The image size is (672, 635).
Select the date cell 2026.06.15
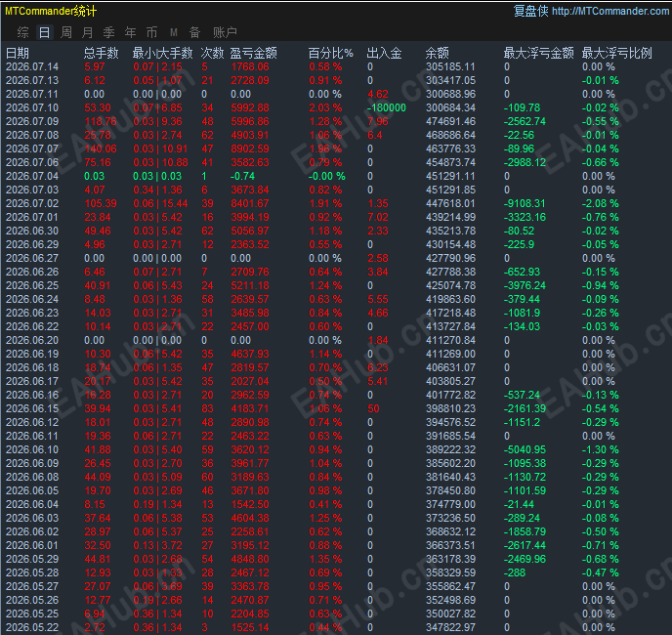[x=32, y=408]
